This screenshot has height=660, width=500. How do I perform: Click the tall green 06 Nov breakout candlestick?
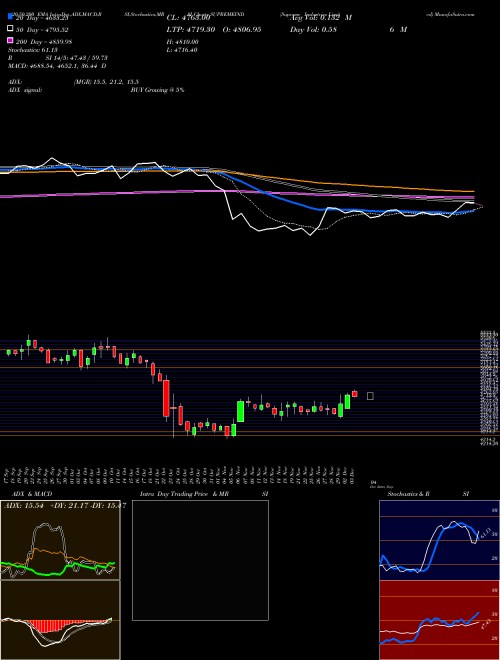[241, 411]
